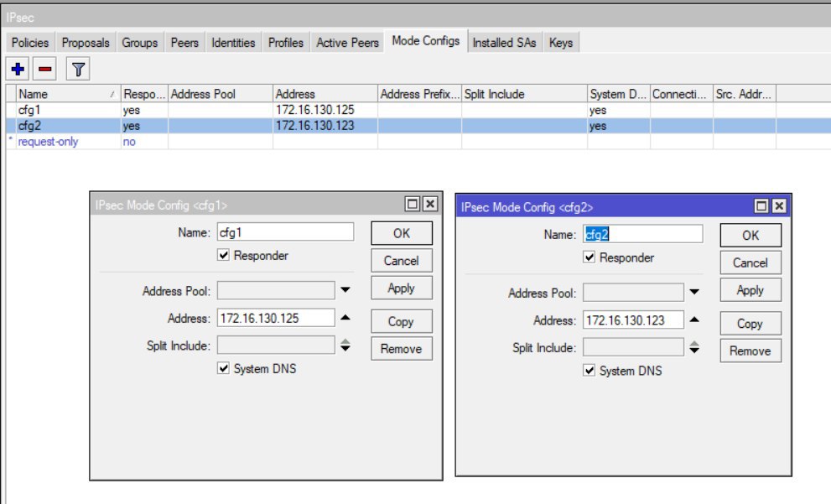Image resolution: width=831 pixels, height=504 pixels.
Task: Remove selected entry with red minus icon
Action: click(45, 69)
